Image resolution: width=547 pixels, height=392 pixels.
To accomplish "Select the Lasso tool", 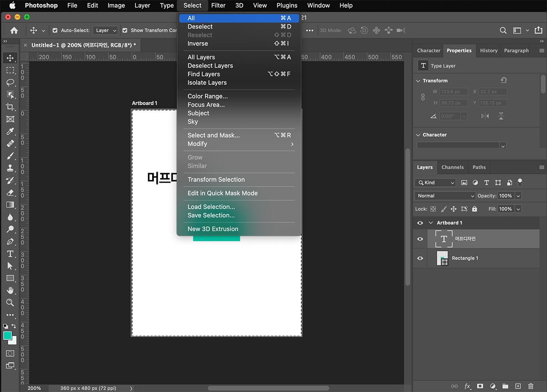I will pos(10,82).
